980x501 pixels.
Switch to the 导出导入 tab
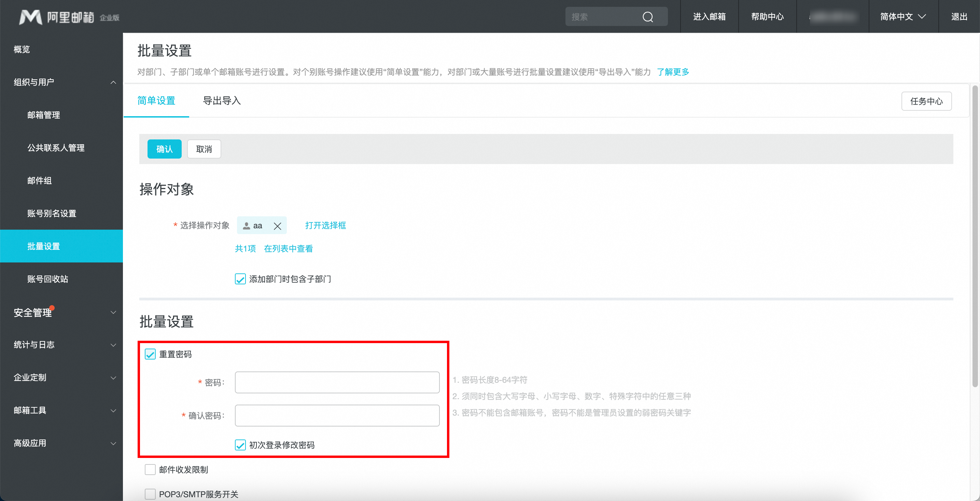222,100
